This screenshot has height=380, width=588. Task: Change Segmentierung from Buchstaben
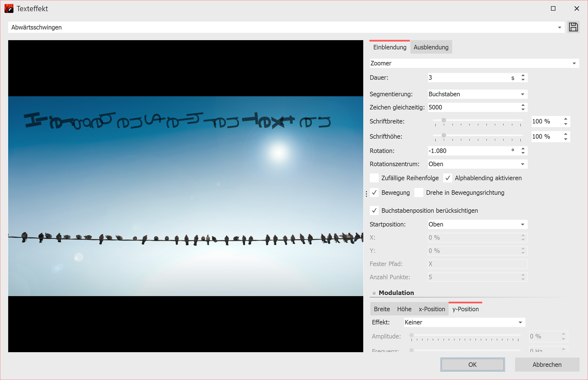[477, 94]
